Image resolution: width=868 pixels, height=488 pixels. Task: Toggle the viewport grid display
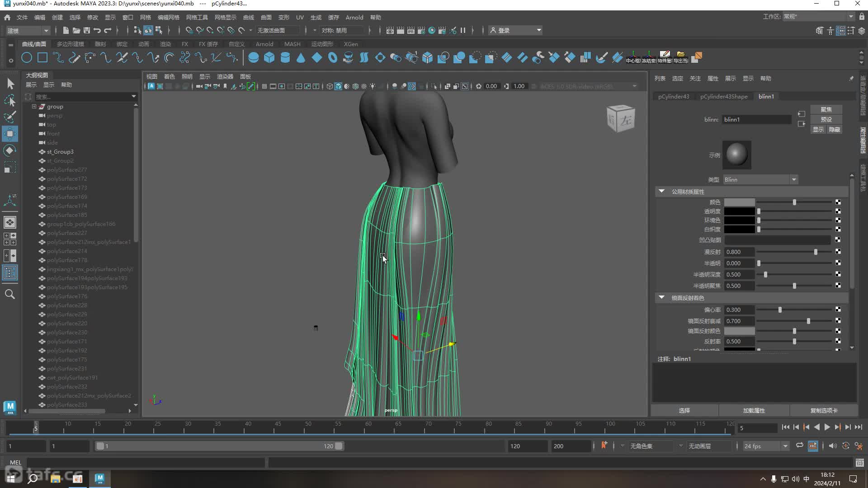(264, 86)
